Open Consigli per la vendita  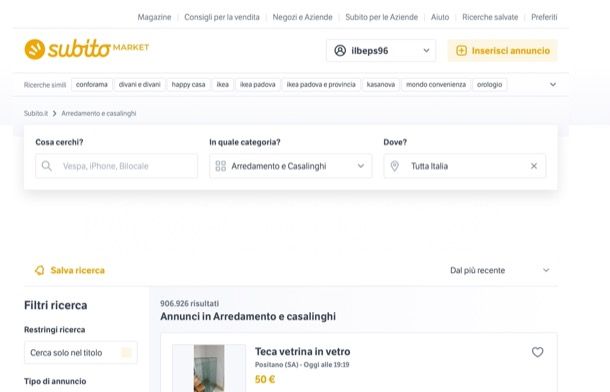pos(222,17)
